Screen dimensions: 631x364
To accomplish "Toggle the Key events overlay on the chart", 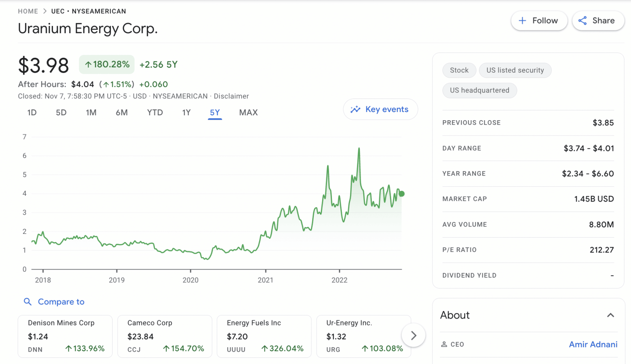I will 380,109.
